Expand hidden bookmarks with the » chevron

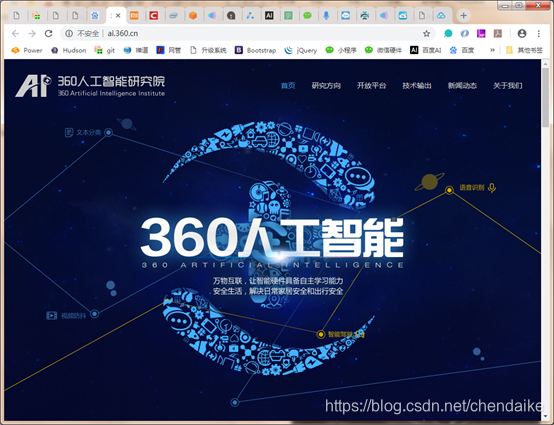(x=492, y=50)
